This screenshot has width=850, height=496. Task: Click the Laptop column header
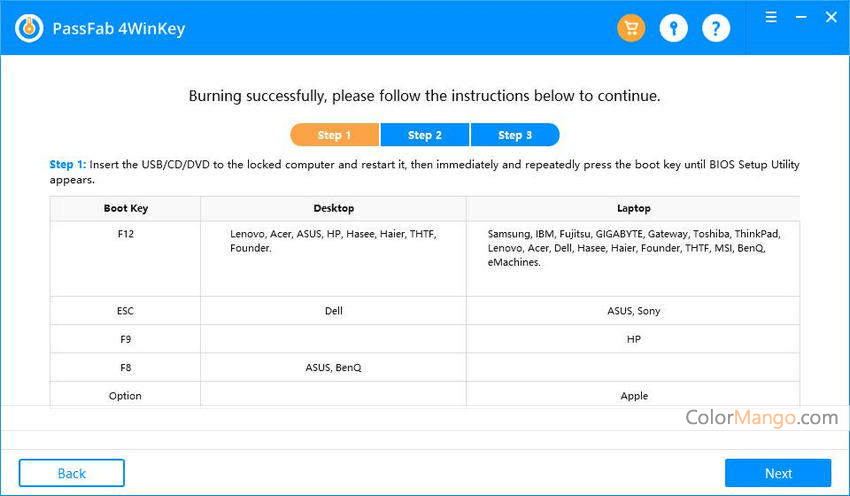click(633, 209)
